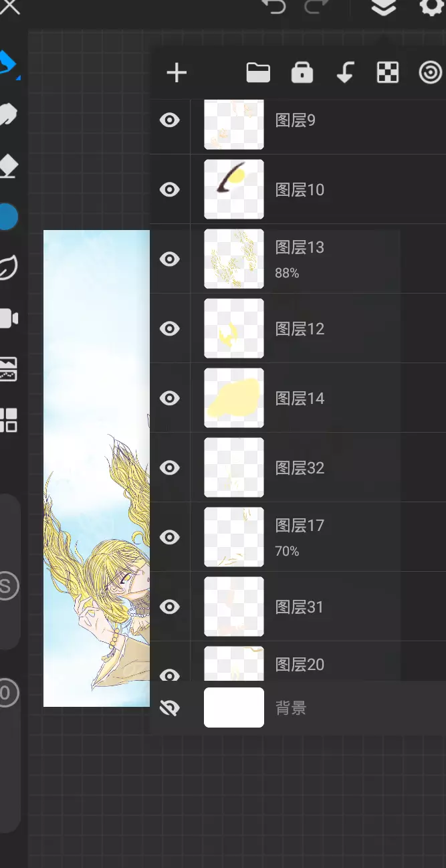The height and width of the screenshot is (868, 446).
Task: Select the smudge finger tool
Action: pos(8,115)
